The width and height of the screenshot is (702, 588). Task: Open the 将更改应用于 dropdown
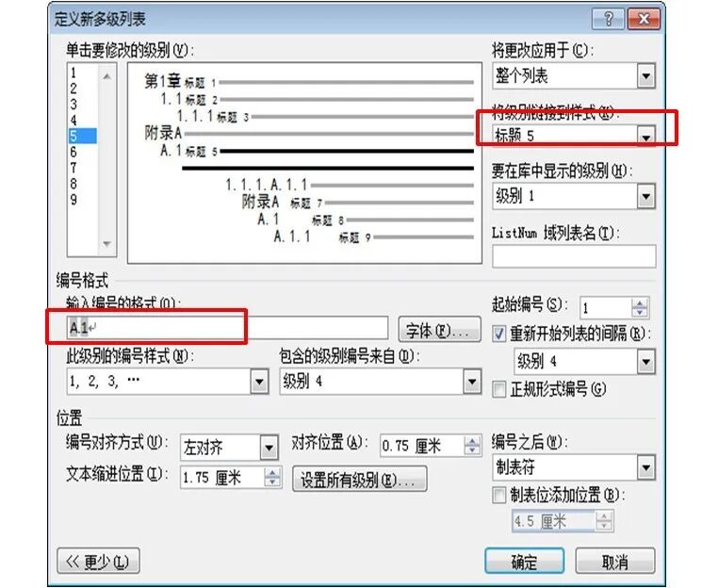tap(645, 76)
